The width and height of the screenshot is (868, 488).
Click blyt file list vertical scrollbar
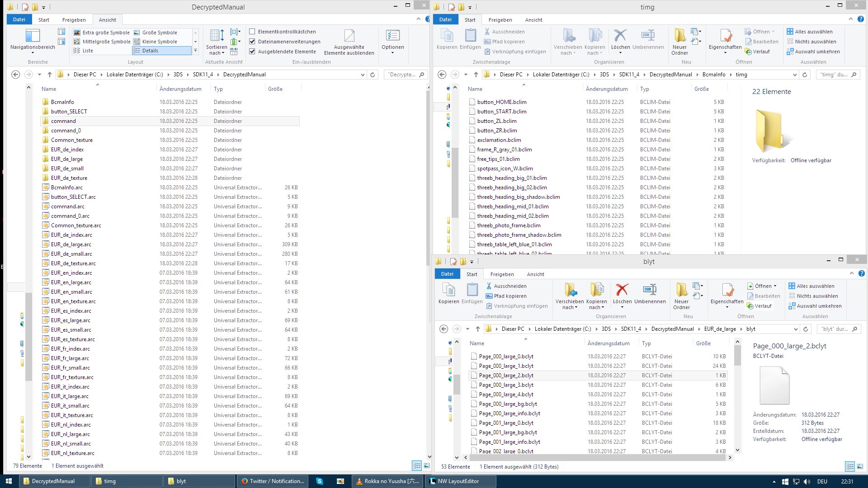coord(738,355)
